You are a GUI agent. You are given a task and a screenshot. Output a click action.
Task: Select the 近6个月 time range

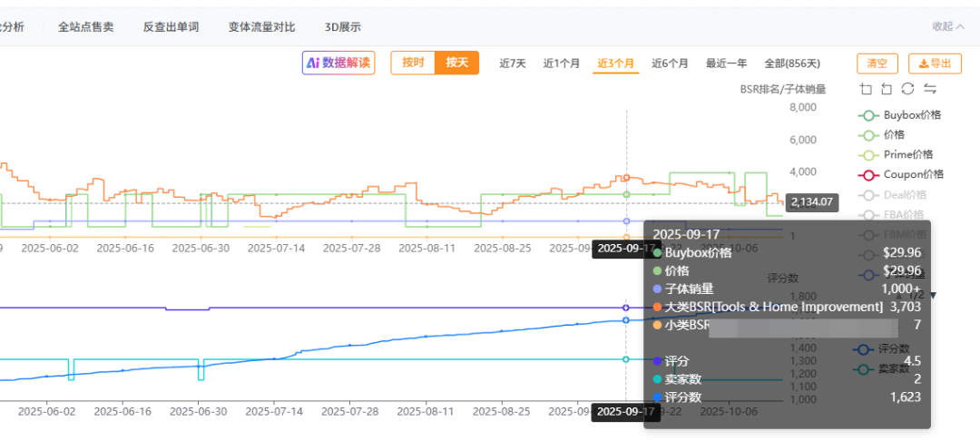pos(670,64)
